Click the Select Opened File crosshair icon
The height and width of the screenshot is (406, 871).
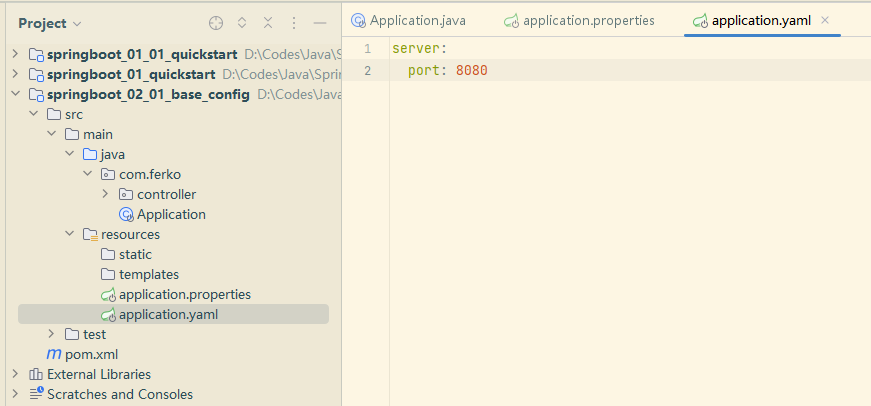click(216, 23)
